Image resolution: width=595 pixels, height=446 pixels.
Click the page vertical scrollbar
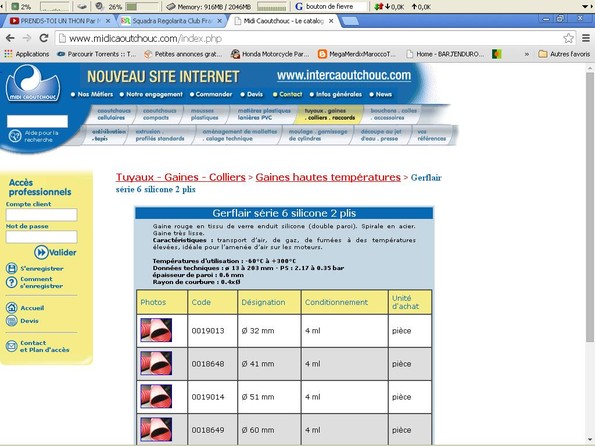pyautogui.click(x=589, y=207)
